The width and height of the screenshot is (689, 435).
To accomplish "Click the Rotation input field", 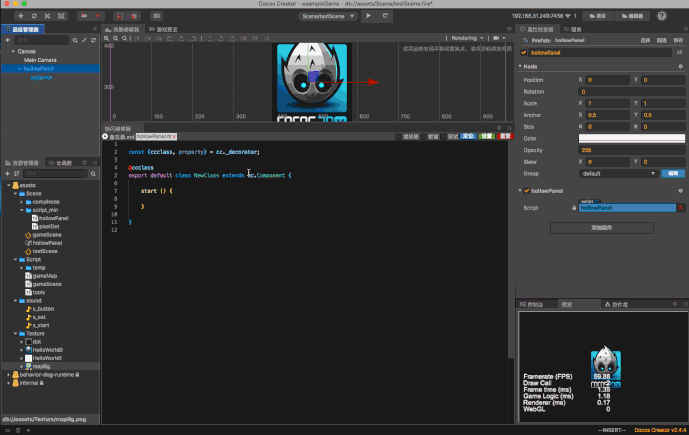I will [x=631, y=92].
